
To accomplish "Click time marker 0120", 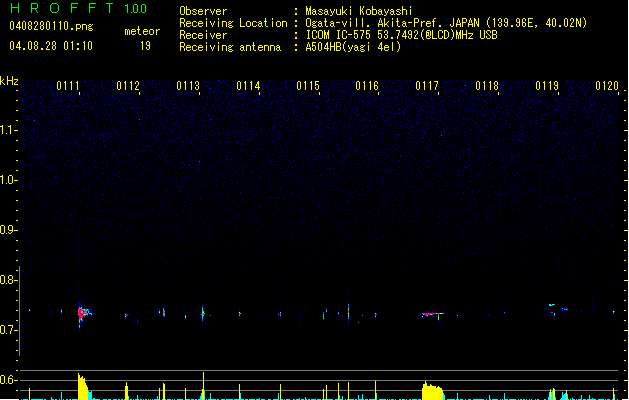I will (607, 86).
